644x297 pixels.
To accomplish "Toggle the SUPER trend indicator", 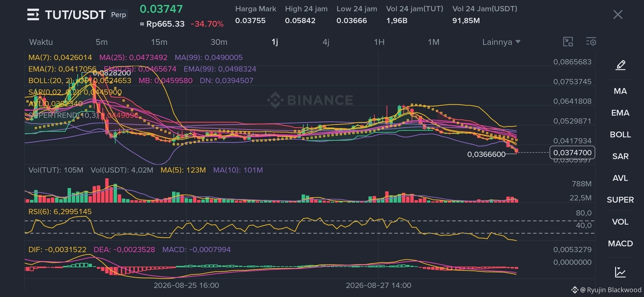I will pos(620,200).
